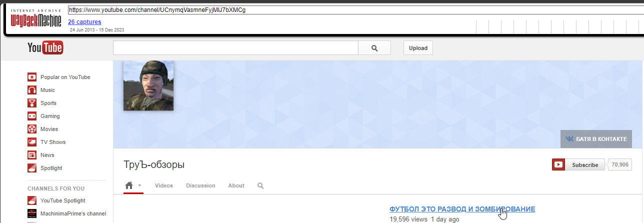
Task: Open YouTube Spotlight channel link
Action: (x=63, y=200)
